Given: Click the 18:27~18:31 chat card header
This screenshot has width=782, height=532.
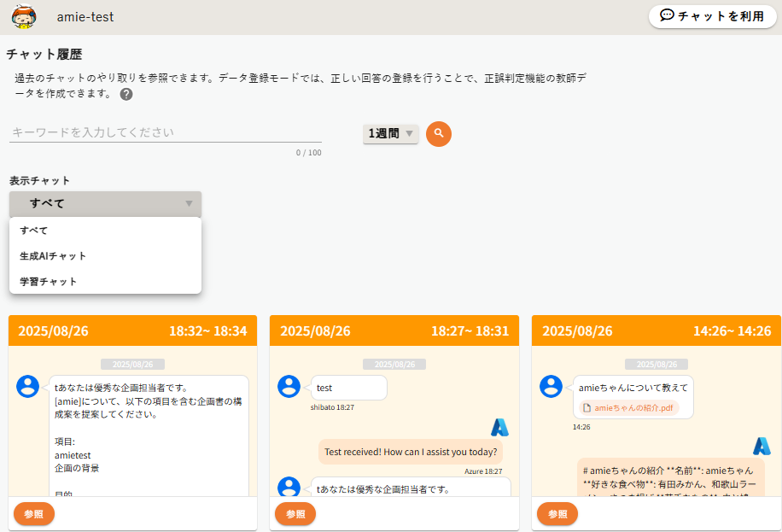Looking at the screenshot, I should point(394,330).
